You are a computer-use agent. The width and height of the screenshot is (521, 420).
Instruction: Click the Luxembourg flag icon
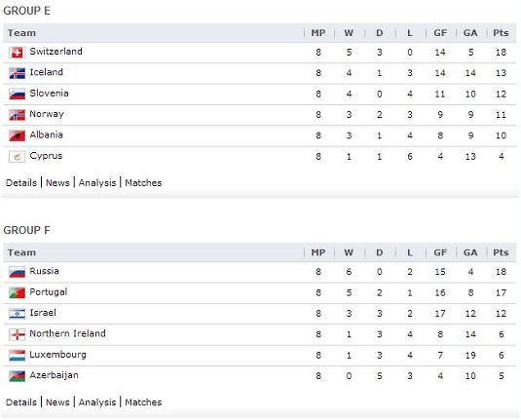click(x=17, y=356)
